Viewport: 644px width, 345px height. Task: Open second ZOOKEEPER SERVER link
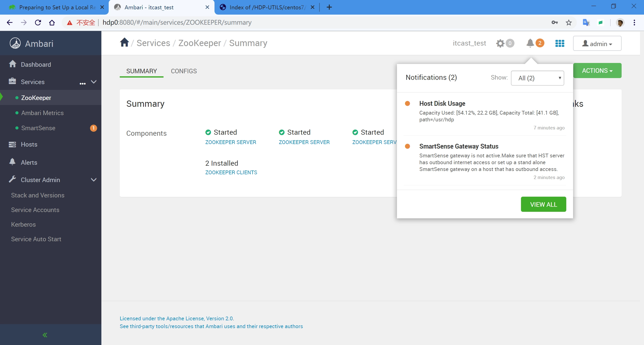click(304, 142)
